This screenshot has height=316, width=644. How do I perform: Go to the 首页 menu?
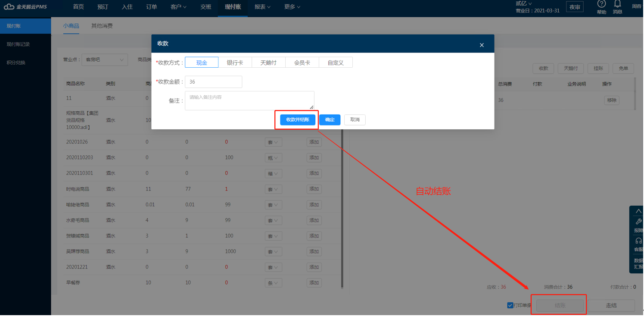(x=78, y=7)
